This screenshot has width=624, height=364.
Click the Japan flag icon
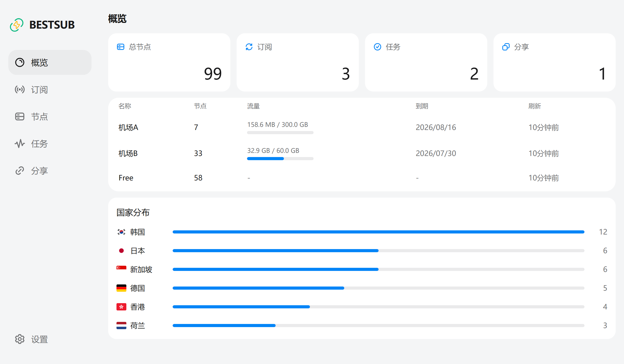click(x=121, y=251)
